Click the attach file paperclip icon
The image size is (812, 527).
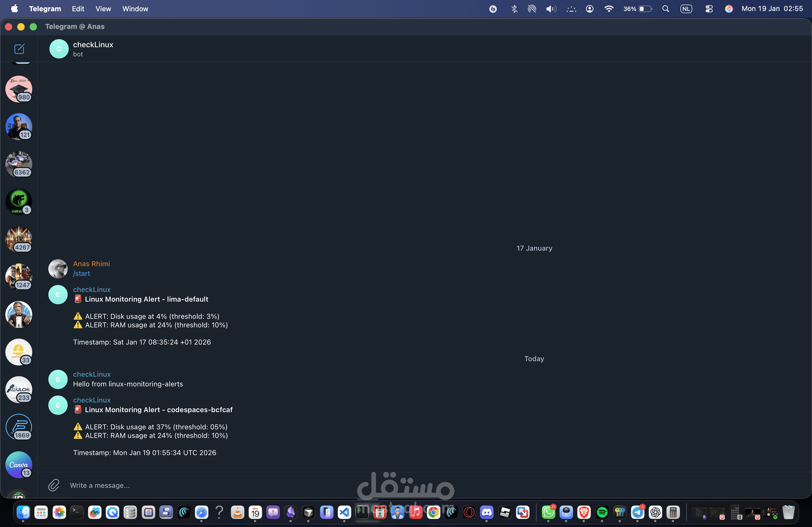(53, 485)
